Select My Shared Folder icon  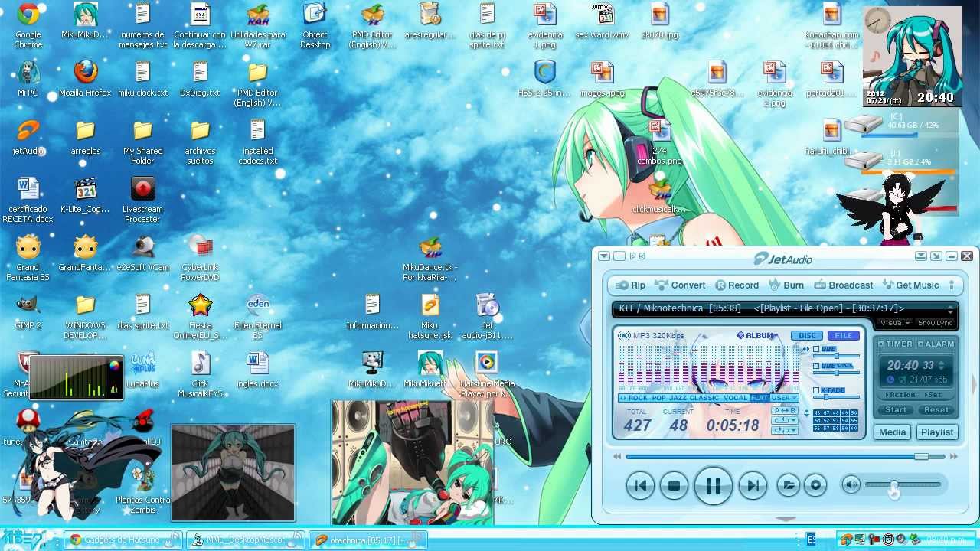tap(143, 142)
